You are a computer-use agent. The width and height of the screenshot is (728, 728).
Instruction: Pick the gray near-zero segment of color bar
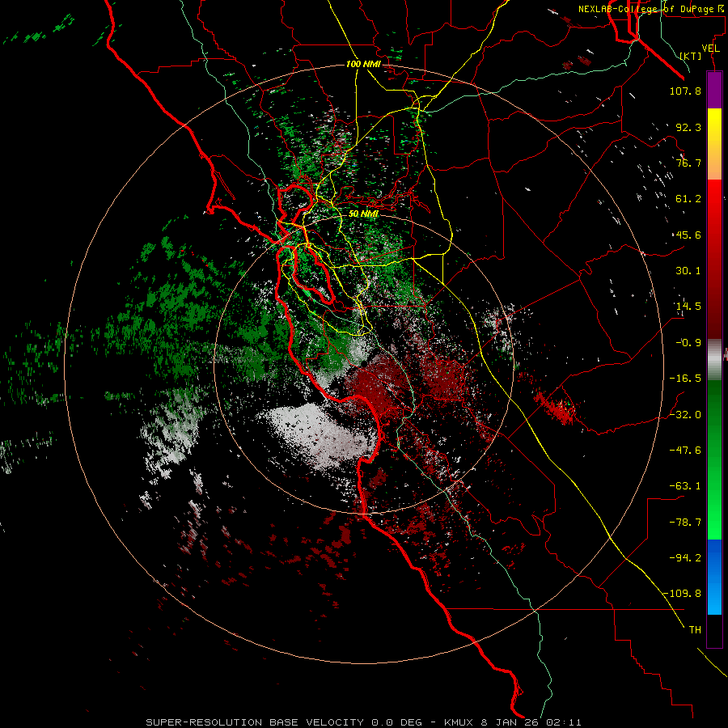(x=714, y=358)
